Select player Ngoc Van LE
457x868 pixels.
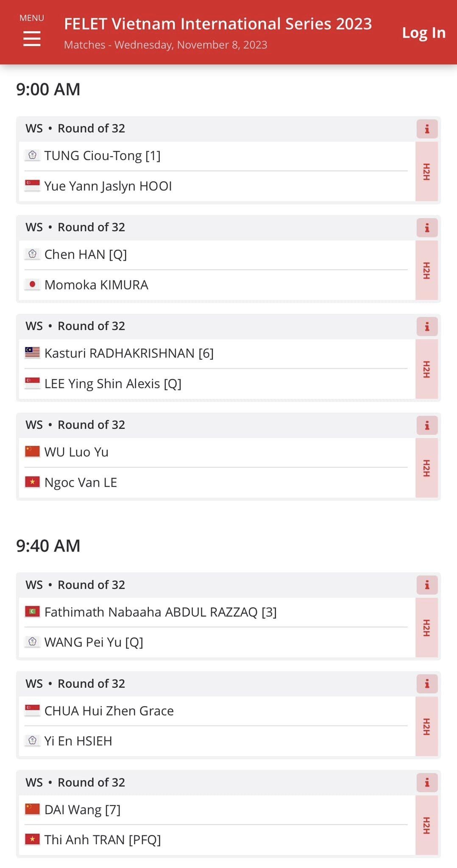pyautogui.click(x=81, y=482)
